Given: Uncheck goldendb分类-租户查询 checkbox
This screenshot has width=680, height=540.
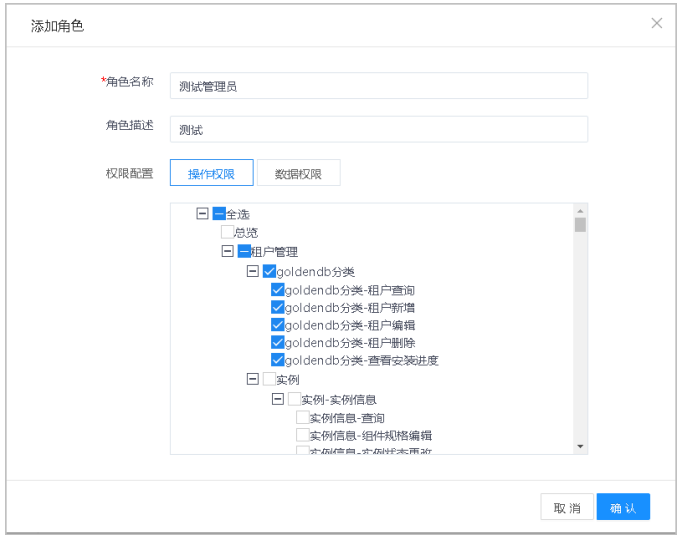Looking at the screenshot, I should coord(278,289).
